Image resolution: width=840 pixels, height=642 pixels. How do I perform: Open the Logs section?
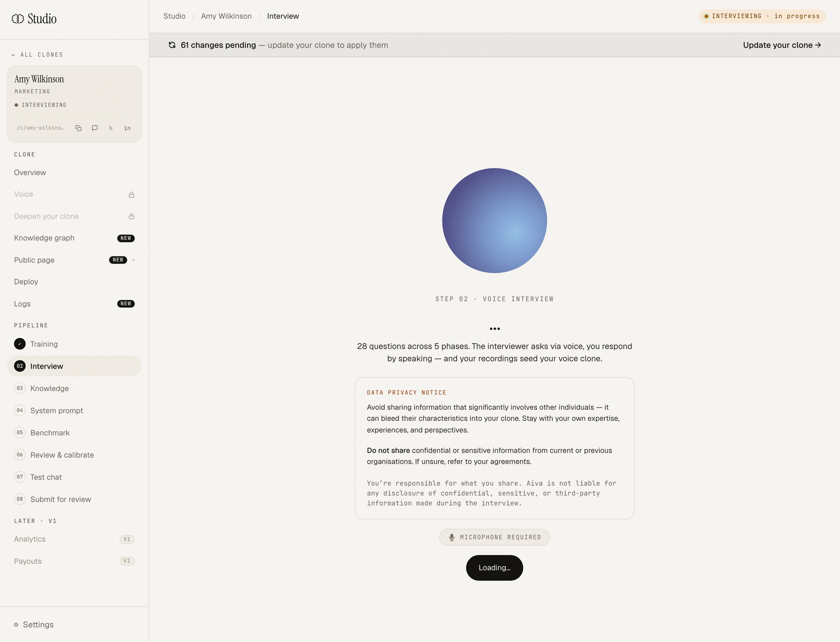tap(74, 304)
